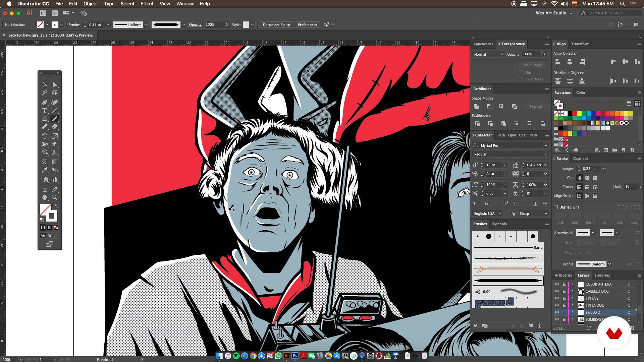Expand the TINTA DOC layer

point(573,305)
